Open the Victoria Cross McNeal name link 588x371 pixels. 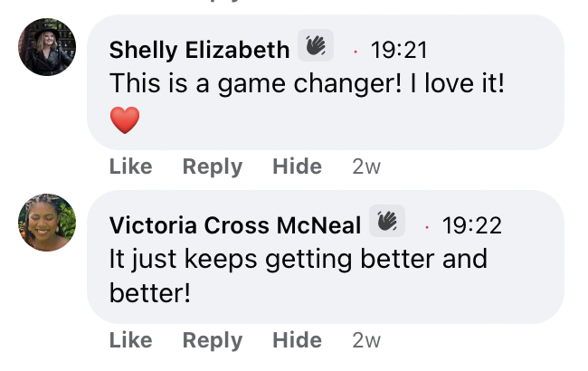235,225
